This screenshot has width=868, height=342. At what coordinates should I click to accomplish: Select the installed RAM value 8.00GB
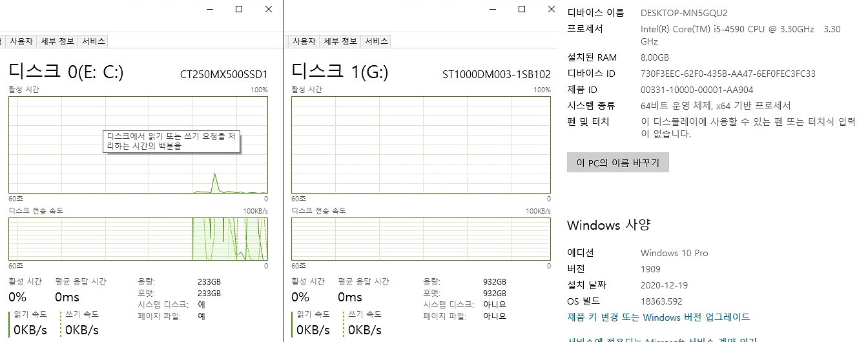point(655,57)
